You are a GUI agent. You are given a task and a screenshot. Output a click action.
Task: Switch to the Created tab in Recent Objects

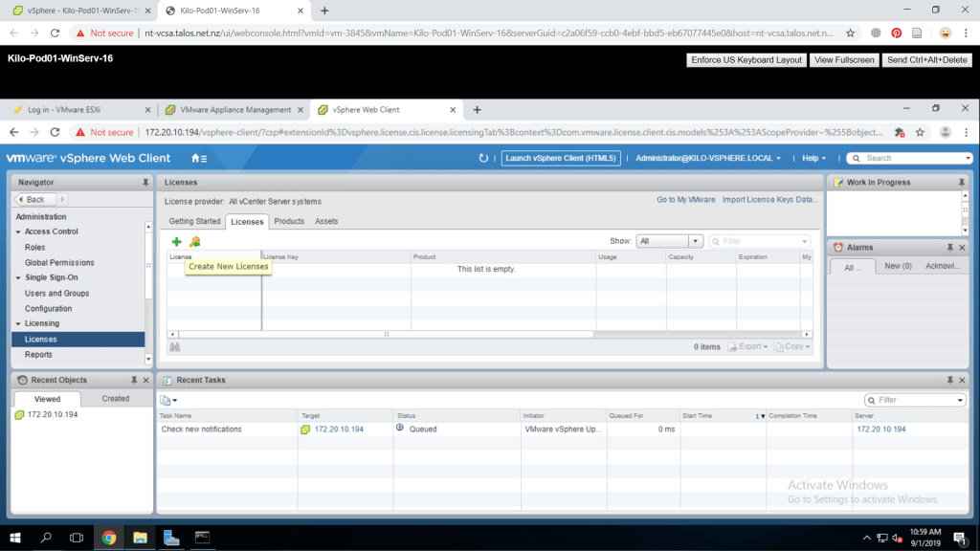pyautogui.click(x=116, y=399)
